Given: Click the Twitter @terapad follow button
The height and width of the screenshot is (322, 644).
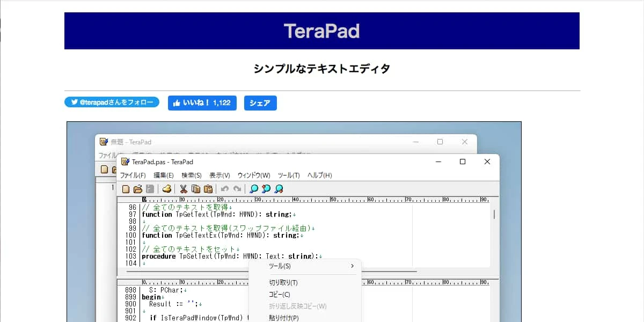Looking at the screenshot, I should tap(112, 103).
